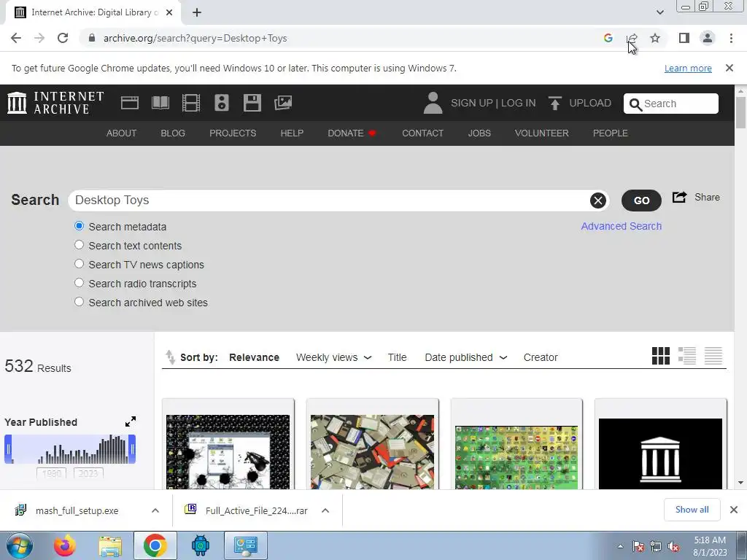Viewport: 747px width, 560px height.
Task: Click the Google icon in address bar
Action: (608, 38)
